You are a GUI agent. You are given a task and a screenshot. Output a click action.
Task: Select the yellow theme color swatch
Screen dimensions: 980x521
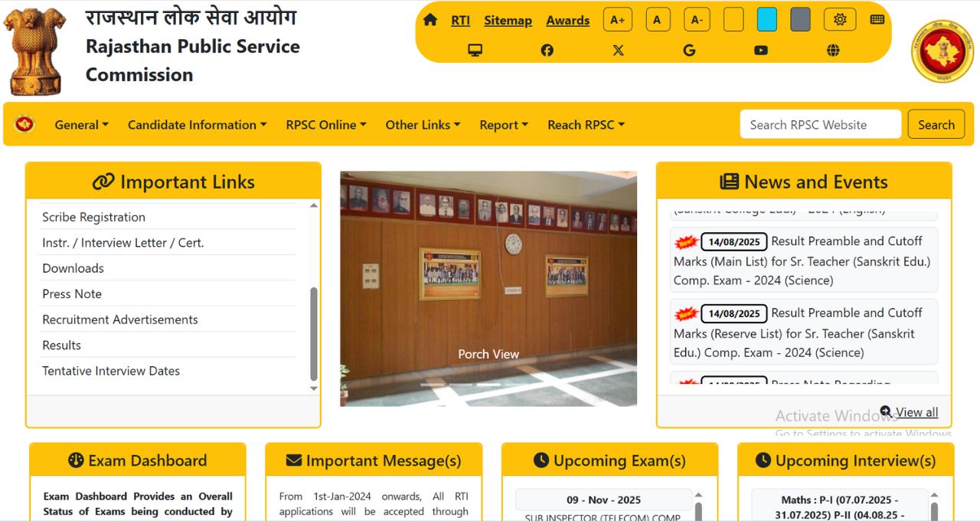pos(733,20)
